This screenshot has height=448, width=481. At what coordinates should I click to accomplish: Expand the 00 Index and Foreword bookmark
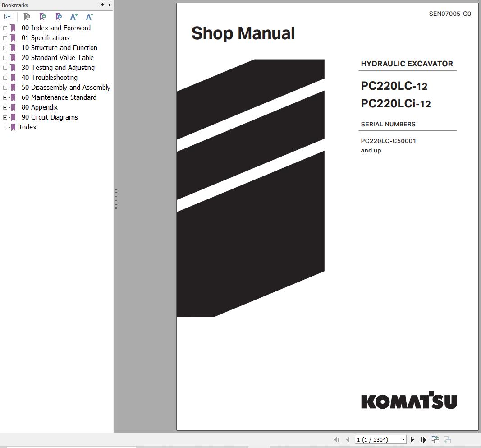coord(5,28)
